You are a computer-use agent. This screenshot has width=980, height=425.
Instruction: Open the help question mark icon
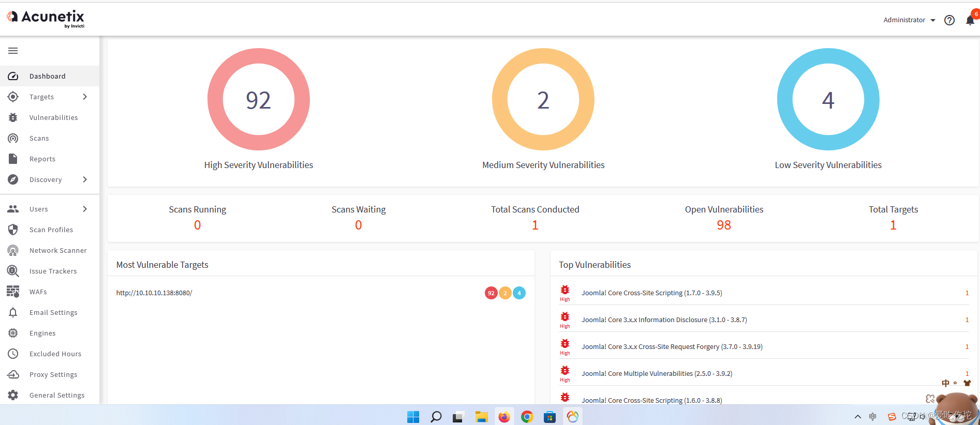[x=949, y=20]
